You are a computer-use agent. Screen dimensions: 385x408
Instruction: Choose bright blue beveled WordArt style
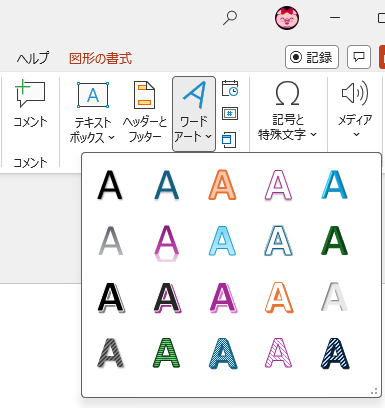click(x=334, y=185)
